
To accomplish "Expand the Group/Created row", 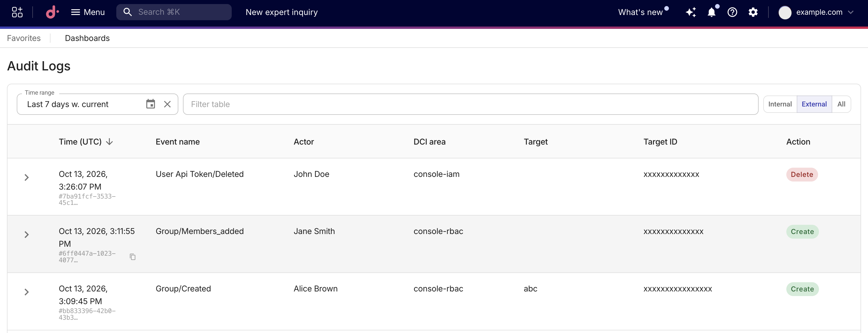I will click(x=27, y=292).
